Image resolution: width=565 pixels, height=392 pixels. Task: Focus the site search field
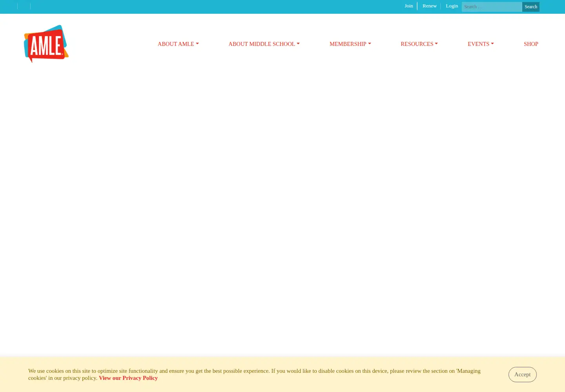tap(492, 7)
